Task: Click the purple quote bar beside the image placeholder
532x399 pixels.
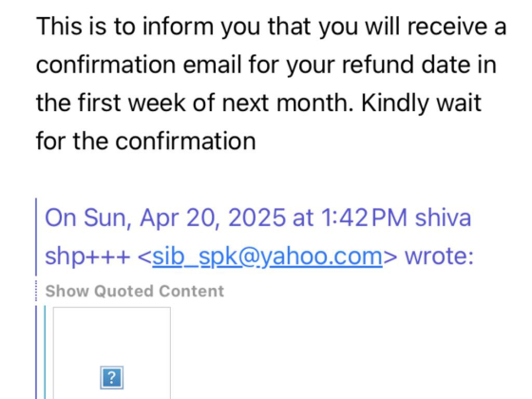Action: (x=36, y=352)
